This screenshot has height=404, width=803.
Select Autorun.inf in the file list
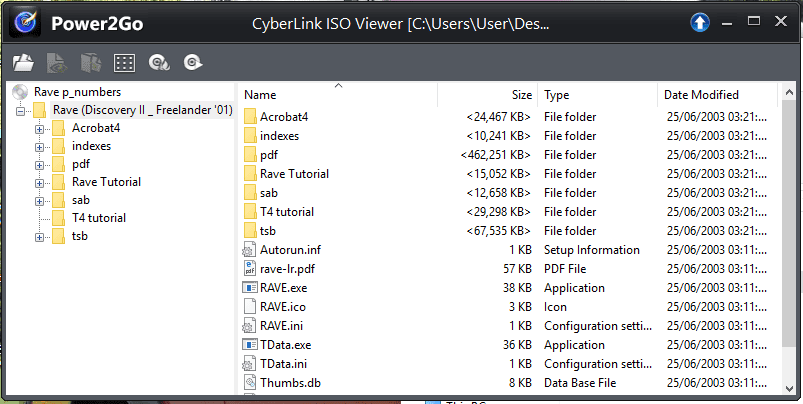pos(290,250)
